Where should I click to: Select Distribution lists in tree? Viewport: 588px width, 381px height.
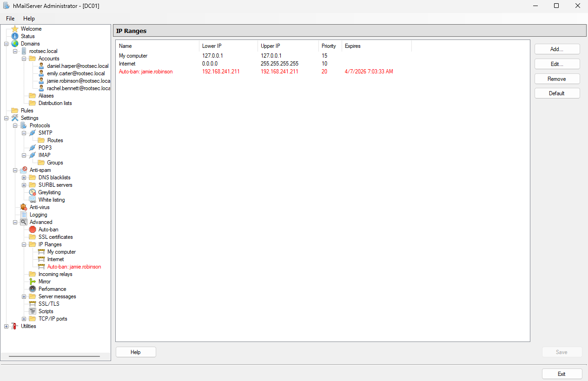[x=55, y=103]
